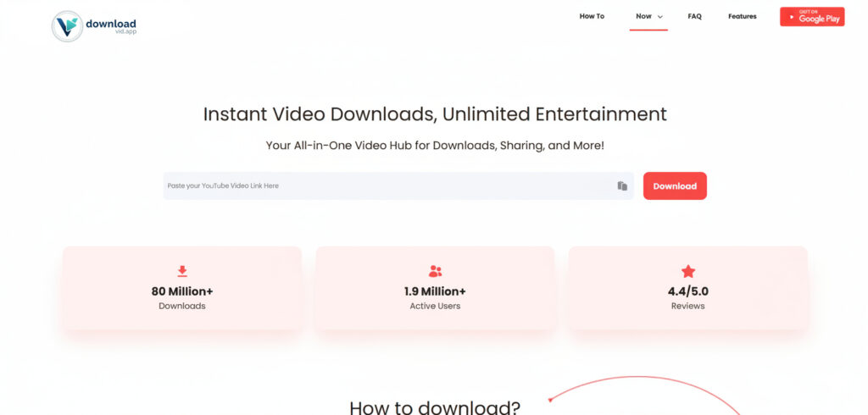
Task: Select the 80 Million+ Downloads text
Action: point(182,297)
